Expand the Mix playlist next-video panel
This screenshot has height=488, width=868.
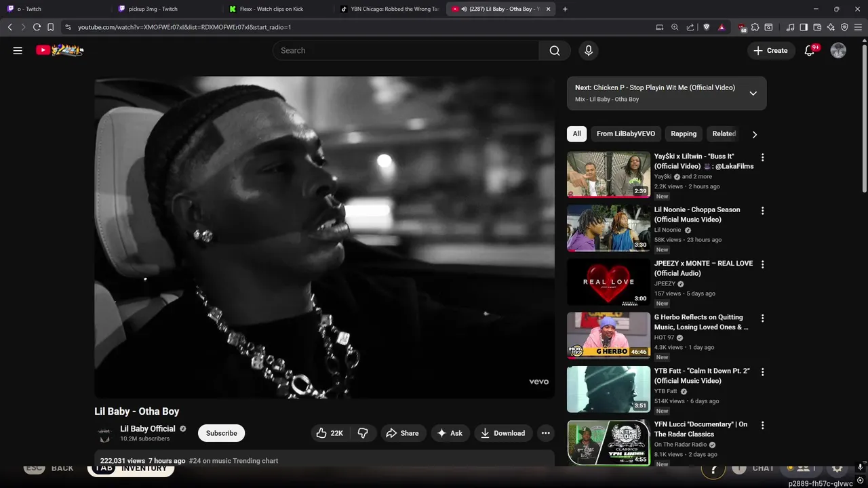point(753,94)
